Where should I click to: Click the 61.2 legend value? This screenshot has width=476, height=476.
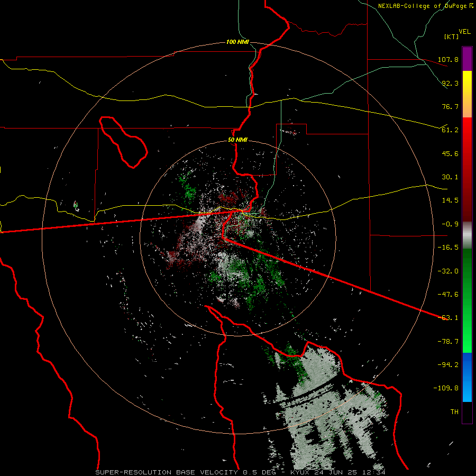click(x=450, y=130)
